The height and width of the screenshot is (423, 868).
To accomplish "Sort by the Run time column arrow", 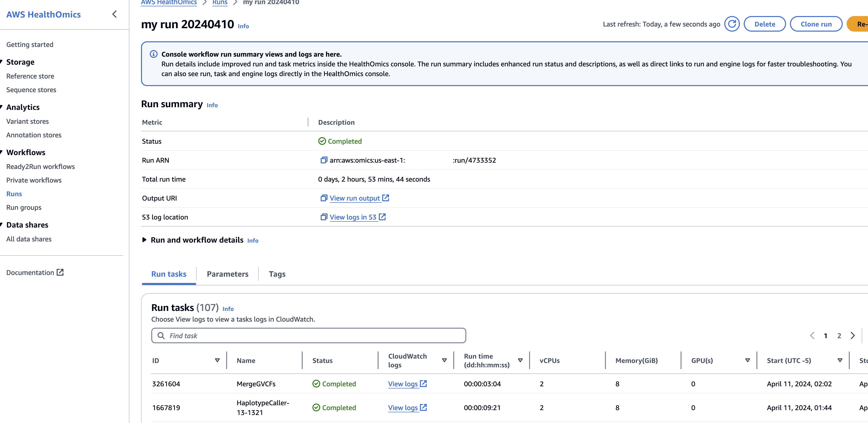I will point(520,360).
